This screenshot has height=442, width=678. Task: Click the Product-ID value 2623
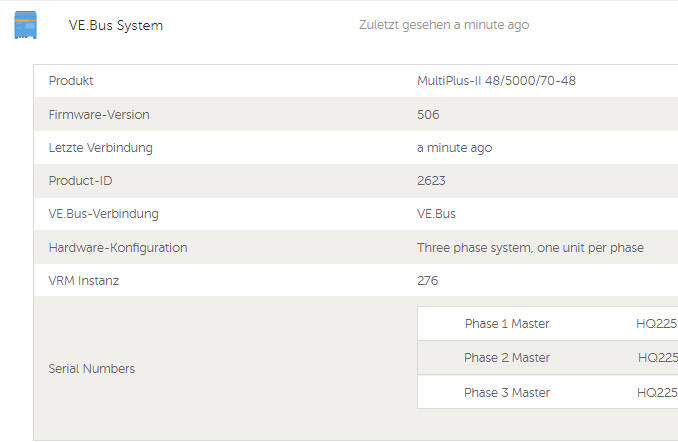(431, 181)
